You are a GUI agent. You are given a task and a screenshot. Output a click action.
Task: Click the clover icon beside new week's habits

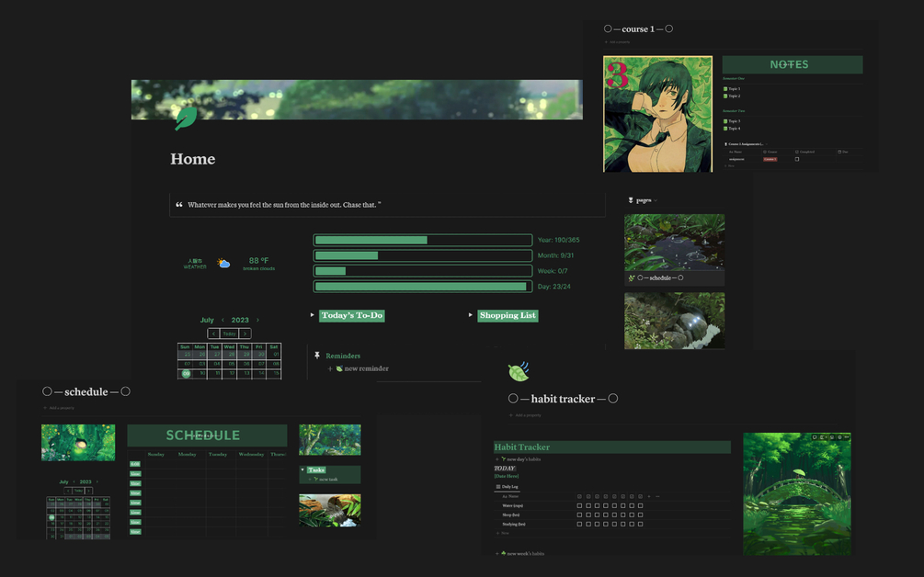(504, 553)
